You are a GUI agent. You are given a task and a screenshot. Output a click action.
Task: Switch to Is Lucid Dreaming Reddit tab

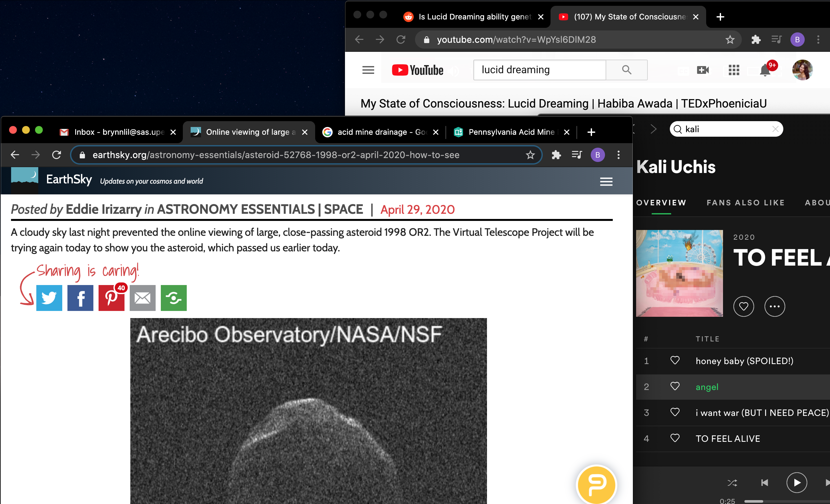pos(473,17)
